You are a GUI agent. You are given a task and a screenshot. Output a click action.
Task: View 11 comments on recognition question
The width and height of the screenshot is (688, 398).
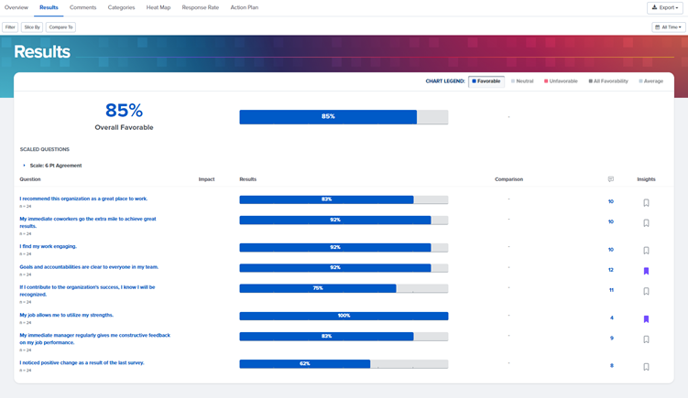coord(611,290)
